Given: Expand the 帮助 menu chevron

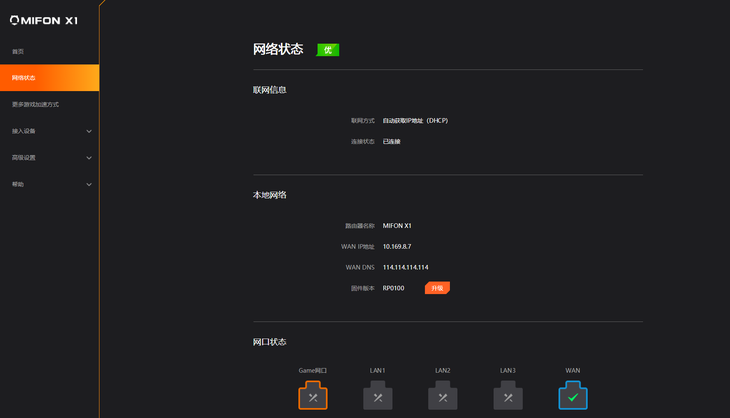Looking at the screenshot, I should [89, 184].
